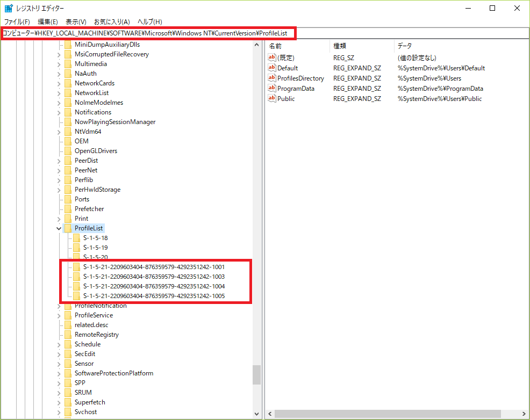The width and height of the screenshot is (530, 420).
Task: Click the folder icon beside the Multimedia key
Action: [68, 64]
